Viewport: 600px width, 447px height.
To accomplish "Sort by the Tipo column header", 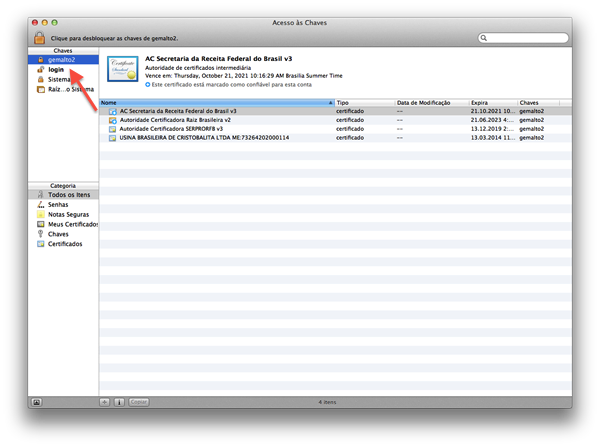I will point(365,103).
